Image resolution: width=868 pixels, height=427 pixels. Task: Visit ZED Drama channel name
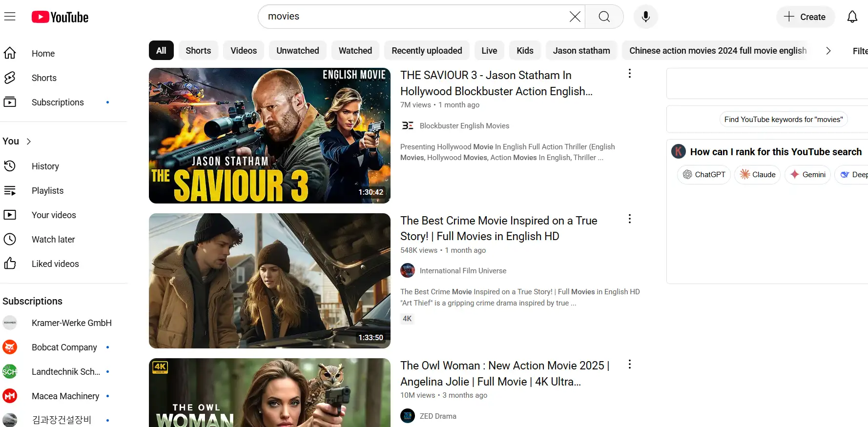(438, 416)
